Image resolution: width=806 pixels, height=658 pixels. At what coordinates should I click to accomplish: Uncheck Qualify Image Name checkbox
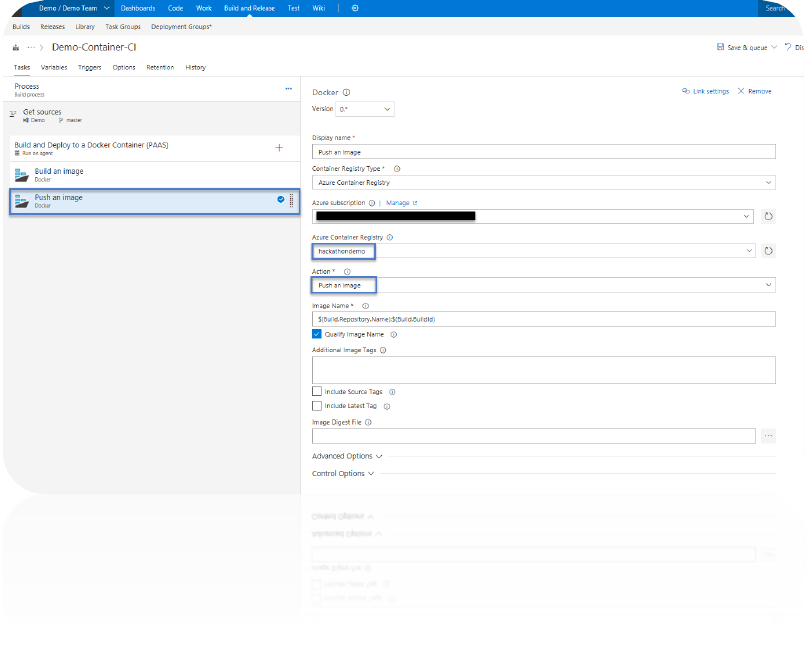[x=317, y=334]
